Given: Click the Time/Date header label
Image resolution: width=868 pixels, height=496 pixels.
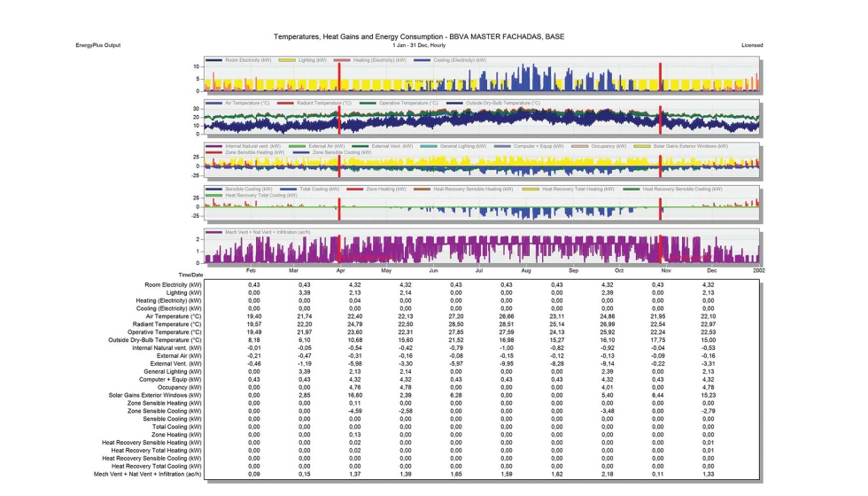Looking at the screenshot, I should tap(191, 275).
